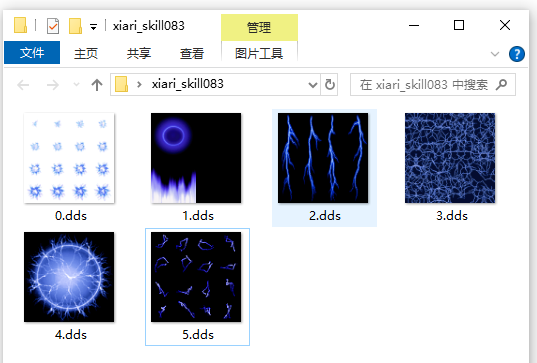Click the 2.dds file name label
Screen dimensions: 537x363
325,216
